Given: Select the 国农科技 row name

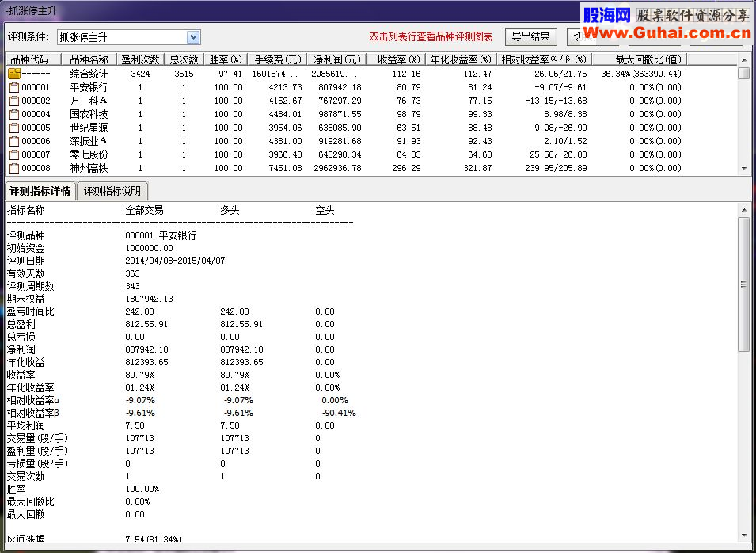Looking at the screenshot, I should tap(89, 114).
